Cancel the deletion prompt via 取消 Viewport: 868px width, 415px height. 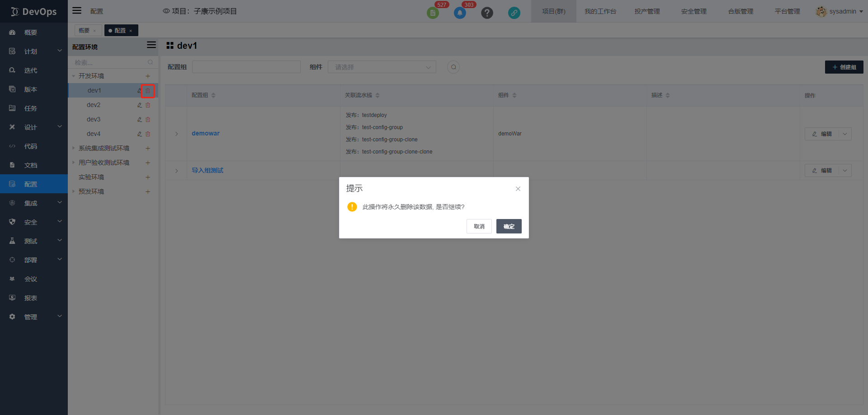pyautogui.click(x=479, y=226)
